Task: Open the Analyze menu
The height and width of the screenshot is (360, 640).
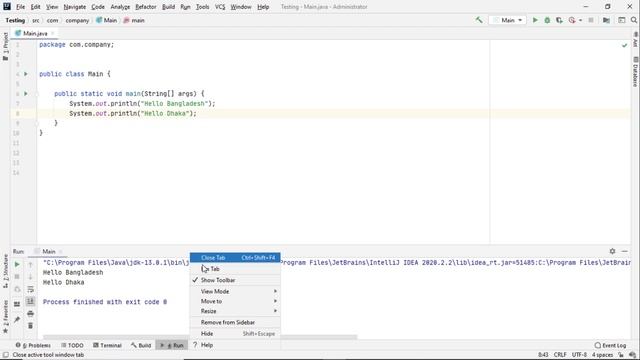Action: pos(120,7)
